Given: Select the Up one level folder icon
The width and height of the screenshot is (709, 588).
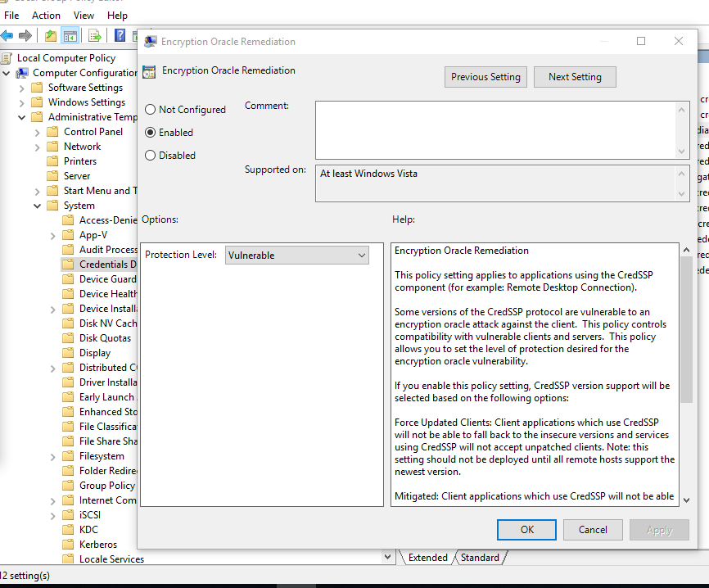Looking at the screenshot, I should [51, 34].
